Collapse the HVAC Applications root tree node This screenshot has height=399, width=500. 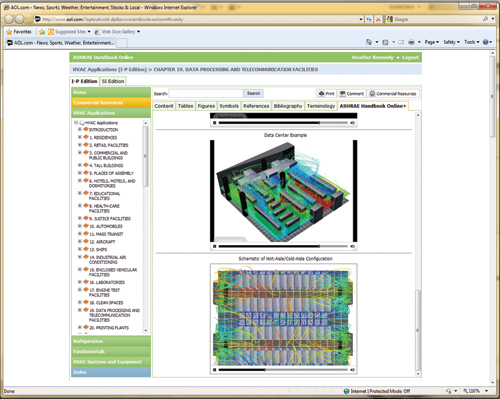[x=76, y=123]
